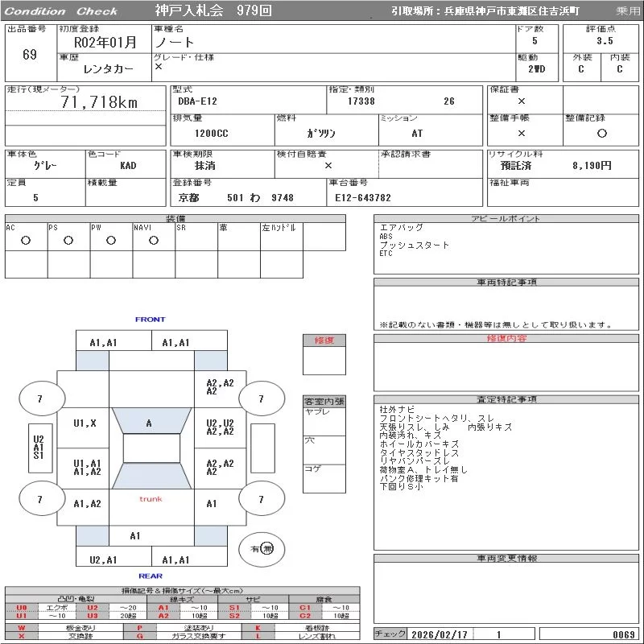Select the roof rectangle in car diagram

[x=151, y=448]
